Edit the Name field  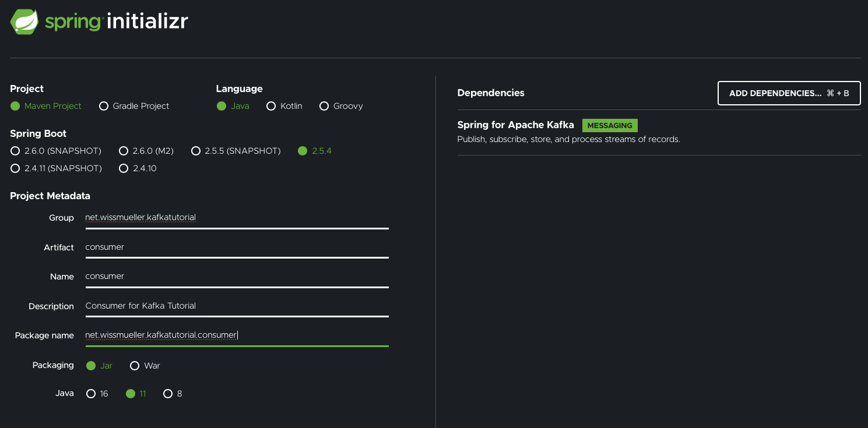pyautogui.click(x=236, y=276)
